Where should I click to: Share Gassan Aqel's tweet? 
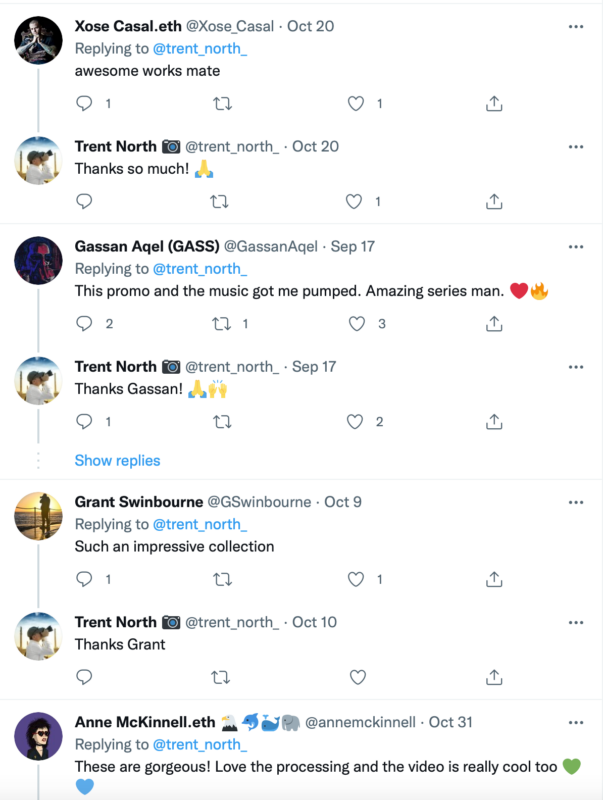(x=493, y=323)
